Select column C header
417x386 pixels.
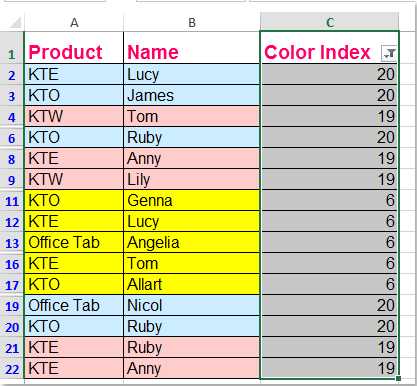click(329, 23)
